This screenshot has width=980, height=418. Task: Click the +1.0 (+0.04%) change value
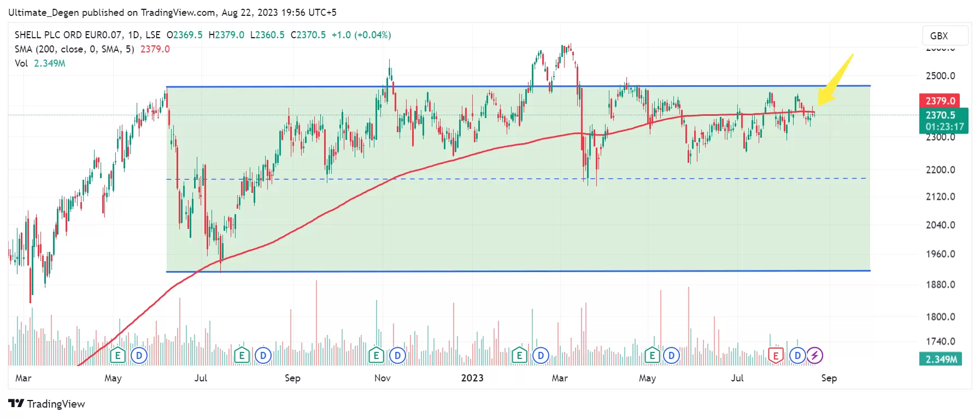click(361, 35)
